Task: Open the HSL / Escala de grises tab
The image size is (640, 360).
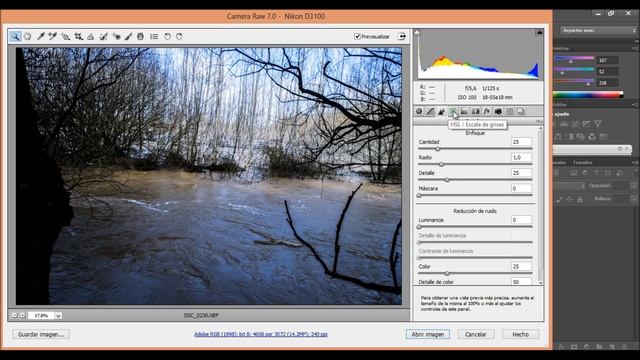Action: (453, 111)
